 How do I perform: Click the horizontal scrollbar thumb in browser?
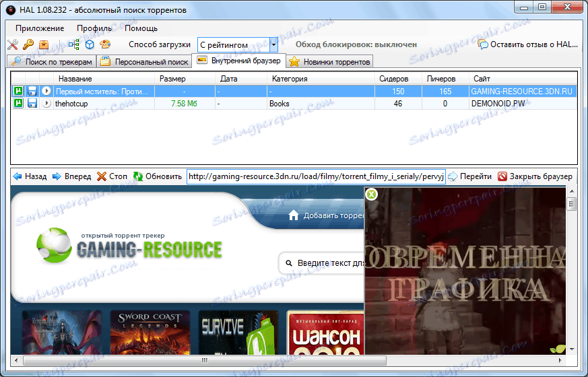(204, 361)
